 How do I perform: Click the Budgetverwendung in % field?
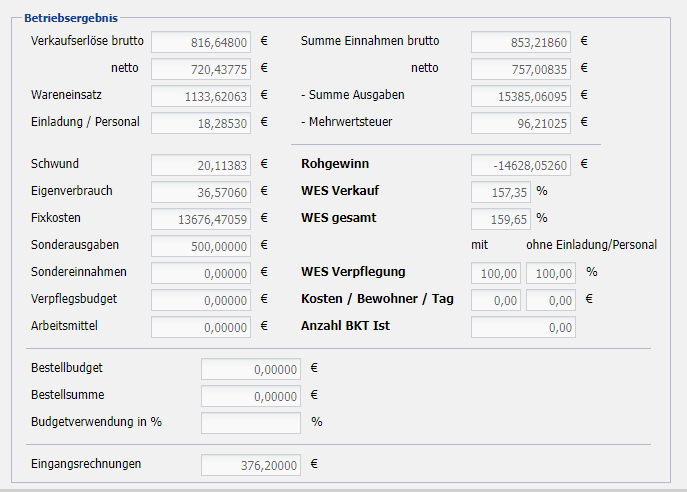click(250, 423)
